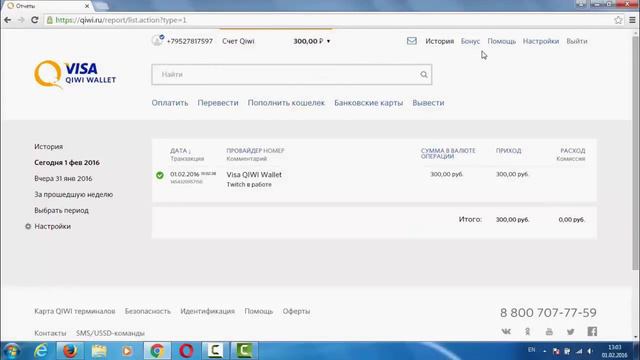Click the Счет Qiwi label

(x=238, y=41)
